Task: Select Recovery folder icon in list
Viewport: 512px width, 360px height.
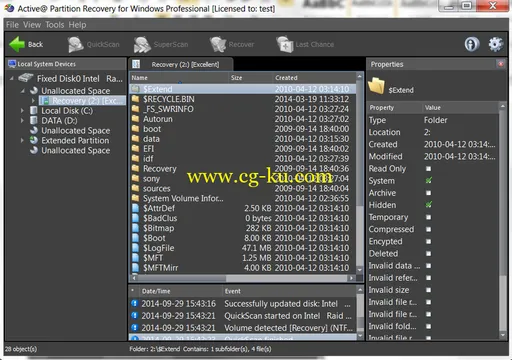Action: (x=135, y=168)
